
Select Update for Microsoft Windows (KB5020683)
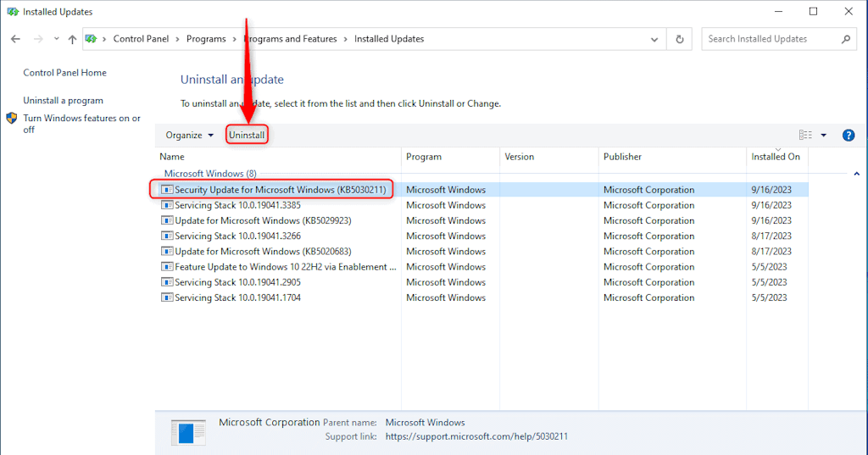481,252
